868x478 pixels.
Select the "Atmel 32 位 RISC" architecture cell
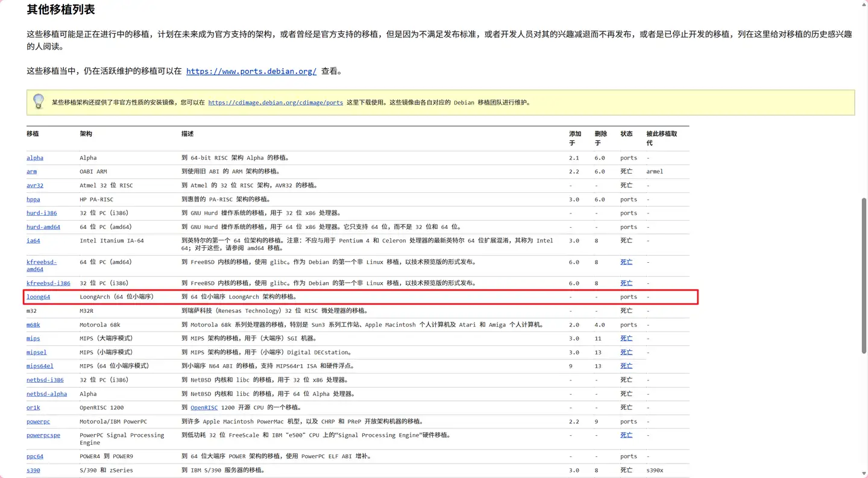pyautogui.click(x=106, y=186)
